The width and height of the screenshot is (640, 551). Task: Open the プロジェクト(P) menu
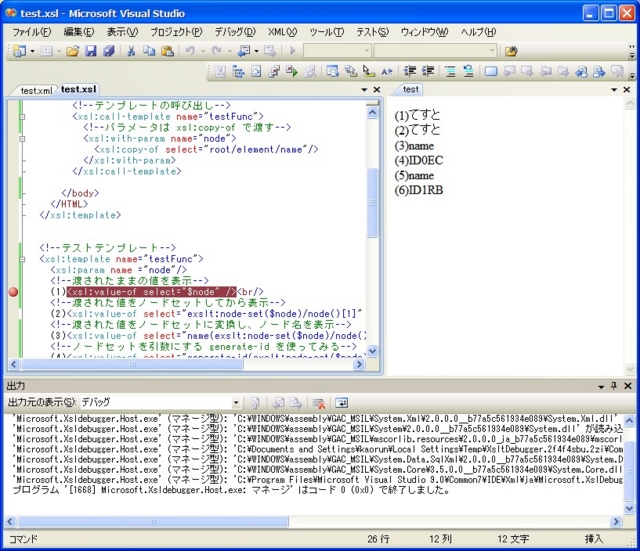(x=176, y=32)
